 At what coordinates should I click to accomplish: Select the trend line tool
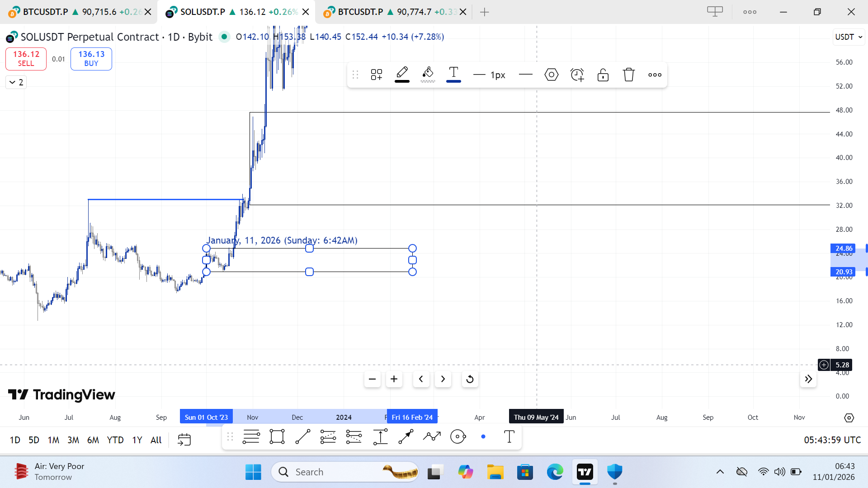coord(302,437)
